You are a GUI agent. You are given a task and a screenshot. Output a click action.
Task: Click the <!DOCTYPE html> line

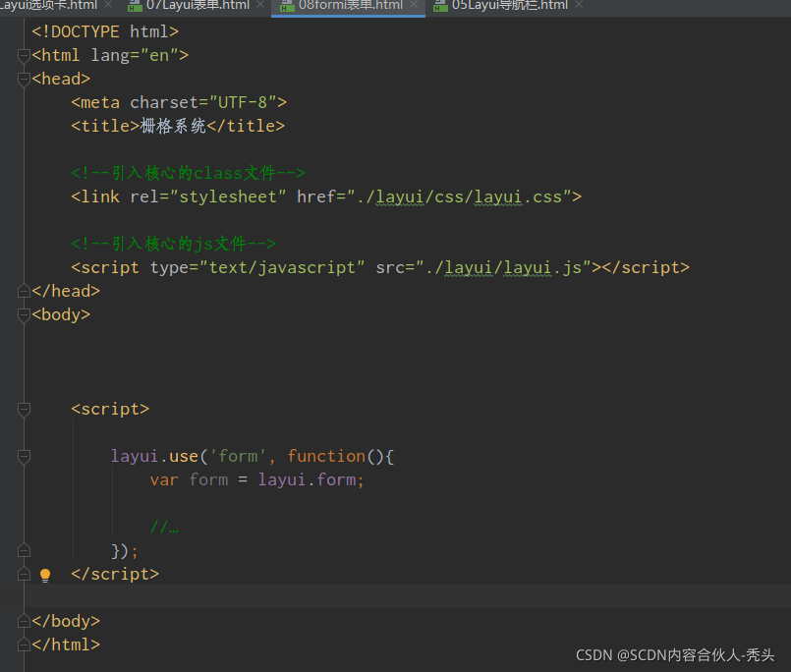point(105,31)
